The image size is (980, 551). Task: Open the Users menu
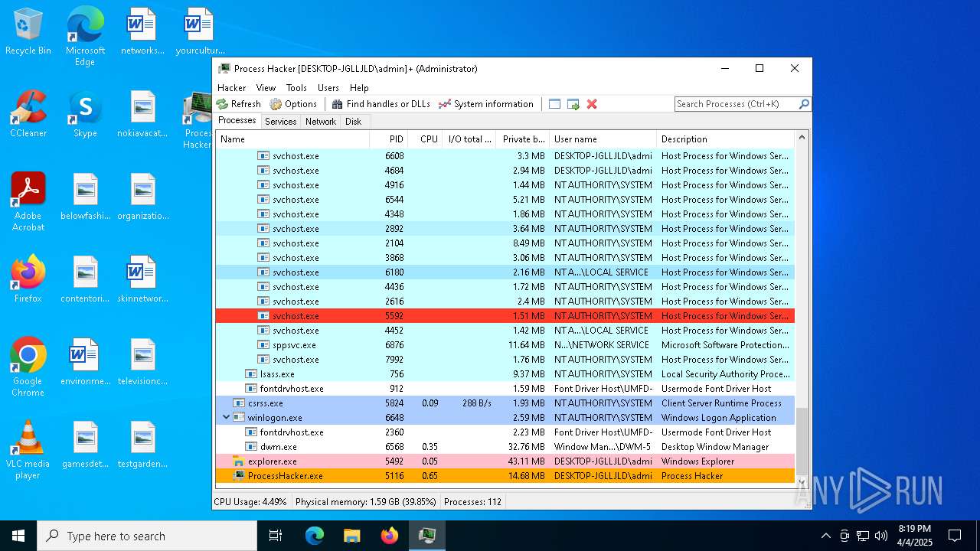pyautogui.click(x=328, y=88)
